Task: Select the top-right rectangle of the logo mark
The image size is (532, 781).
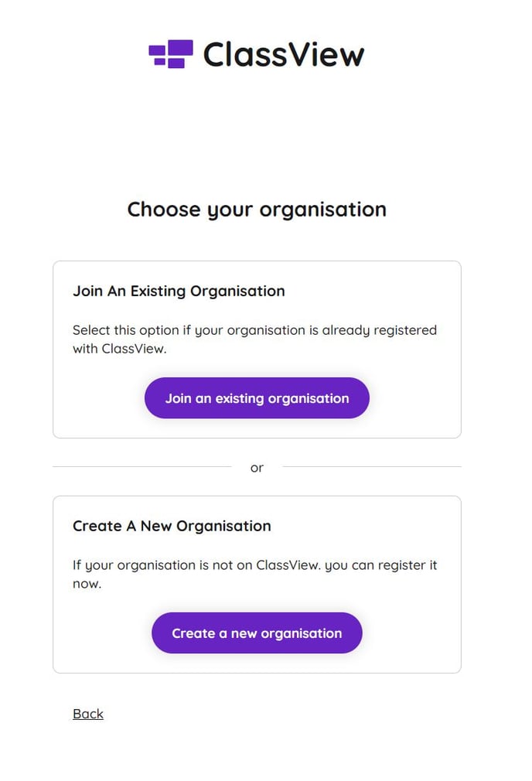Action: tap(179, 47)
